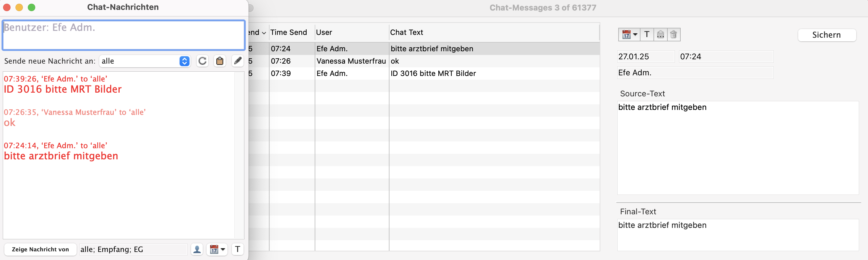Click the Chat Text column header
This screenshot has height=260, width=868.
[x=406, y=32]
